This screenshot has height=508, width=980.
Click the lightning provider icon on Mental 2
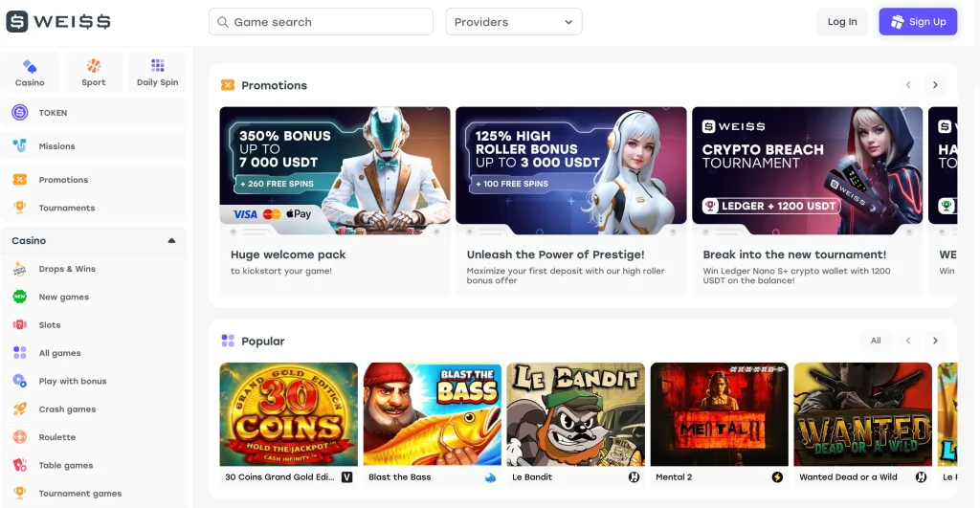point(777,477)
